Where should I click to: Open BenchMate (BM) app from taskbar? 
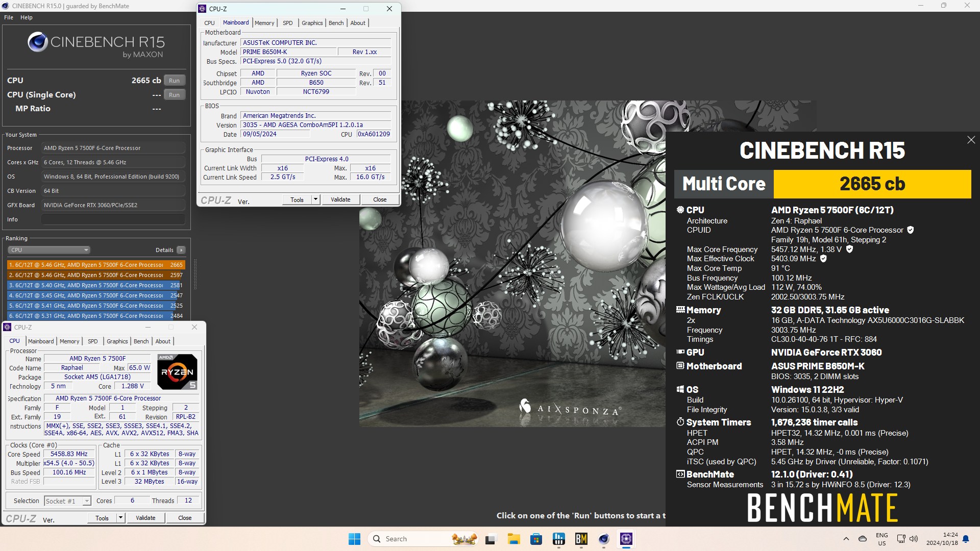point(581,539)
